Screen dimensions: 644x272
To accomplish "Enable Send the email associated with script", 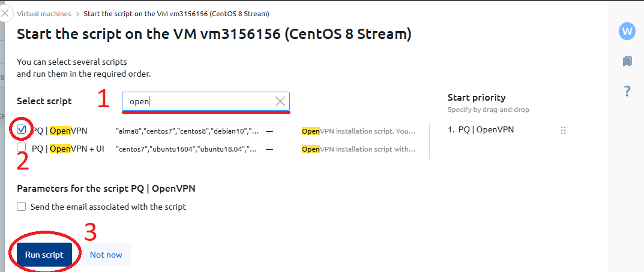I will coord(22,207).
